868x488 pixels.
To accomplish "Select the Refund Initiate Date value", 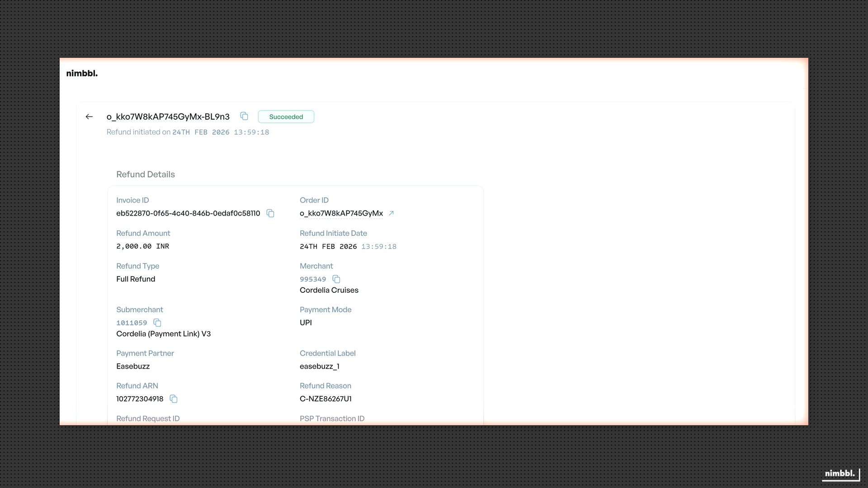I will click(348, 246).
